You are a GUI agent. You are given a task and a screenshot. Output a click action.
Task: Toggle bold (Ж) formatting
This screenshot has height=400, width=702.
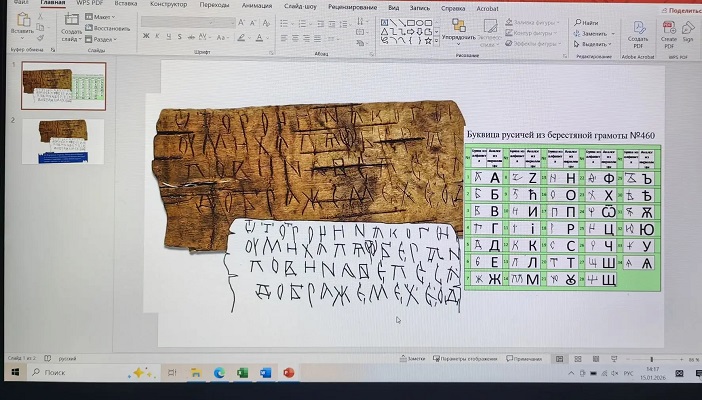pos(146,37)
